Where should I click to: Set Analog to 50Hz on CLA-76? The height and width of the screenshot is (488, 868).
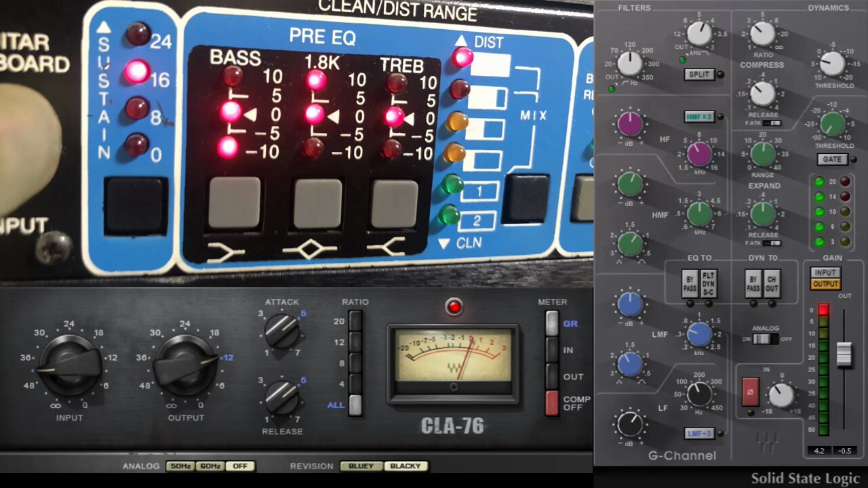coord(181,466)
